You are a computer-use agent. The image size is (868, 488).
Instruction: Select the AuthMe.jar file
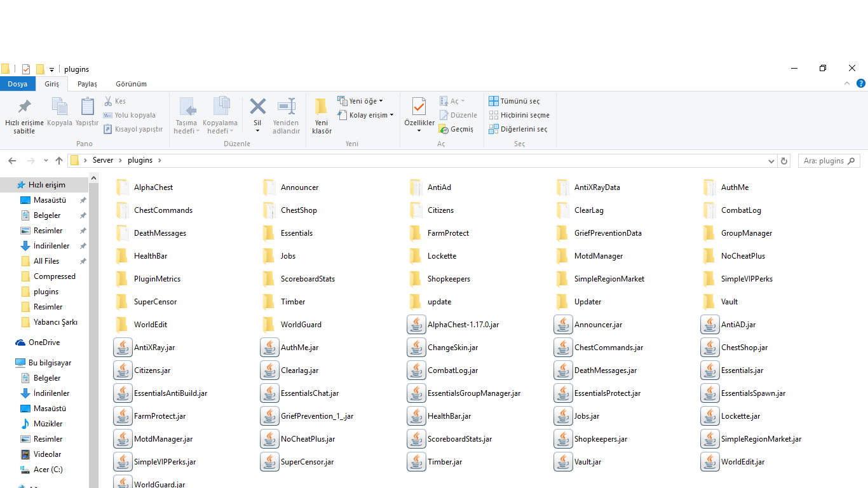click(x=290, y=348)
